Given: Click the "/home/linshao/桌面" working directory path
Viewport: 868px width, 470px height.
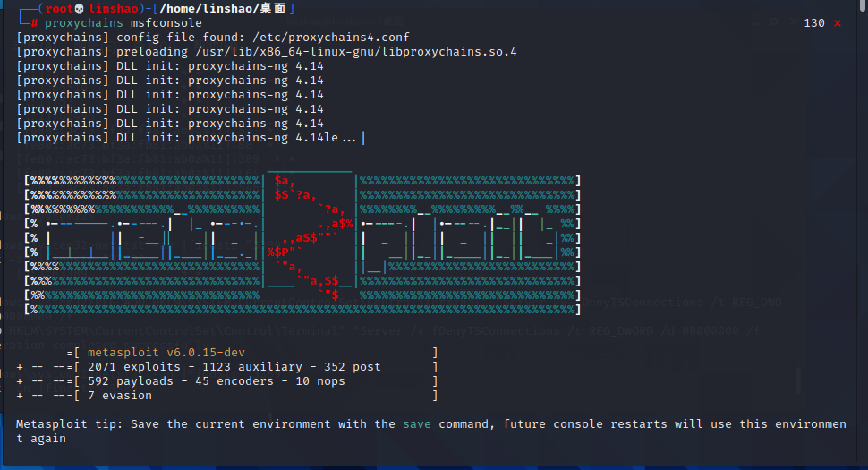Looking at the screenshot, I should coord(223,9).
